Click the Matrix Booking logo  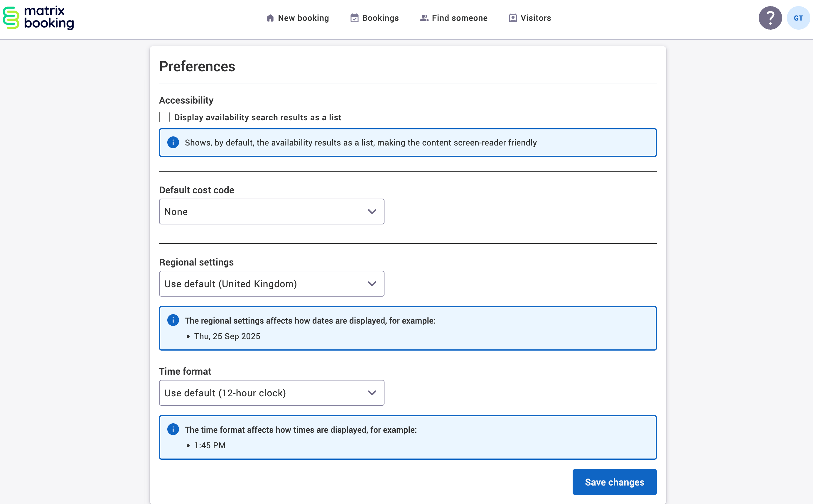point(38,18)
